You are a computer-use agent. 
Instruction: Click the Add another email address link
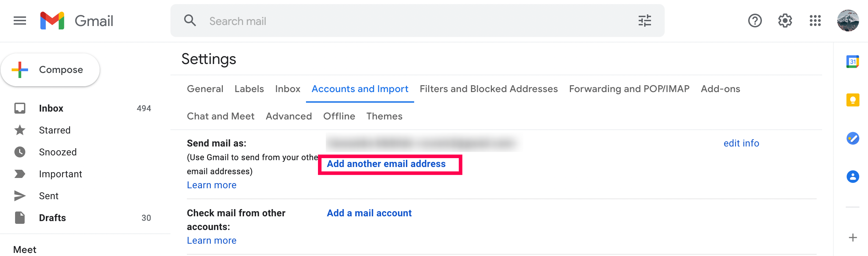click(x=386, y=164)
